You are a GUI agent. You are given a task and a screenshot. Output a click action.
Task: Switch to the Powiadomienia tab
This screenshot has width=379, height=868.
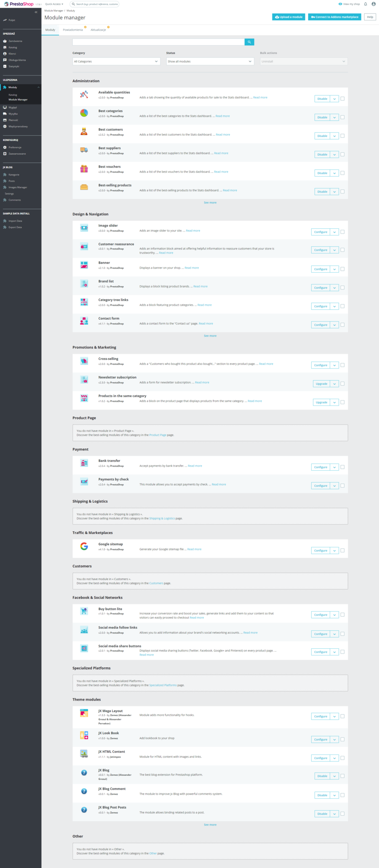[73, 30]
